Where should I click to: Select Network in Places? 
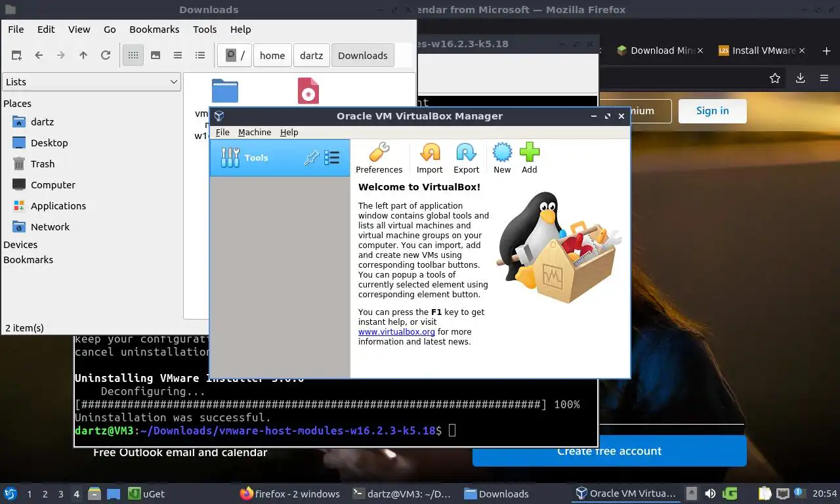(x=50, y=227)
